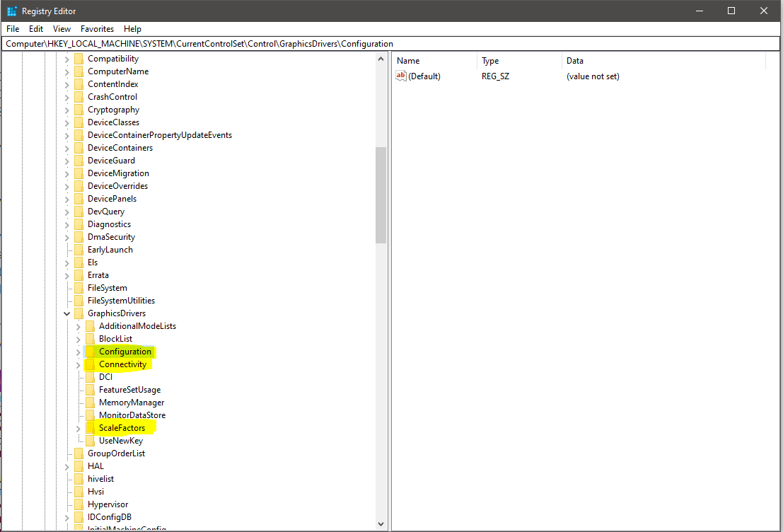Click the REG_SZ type cell
This screenshot has width=783, height=532.
495,76
